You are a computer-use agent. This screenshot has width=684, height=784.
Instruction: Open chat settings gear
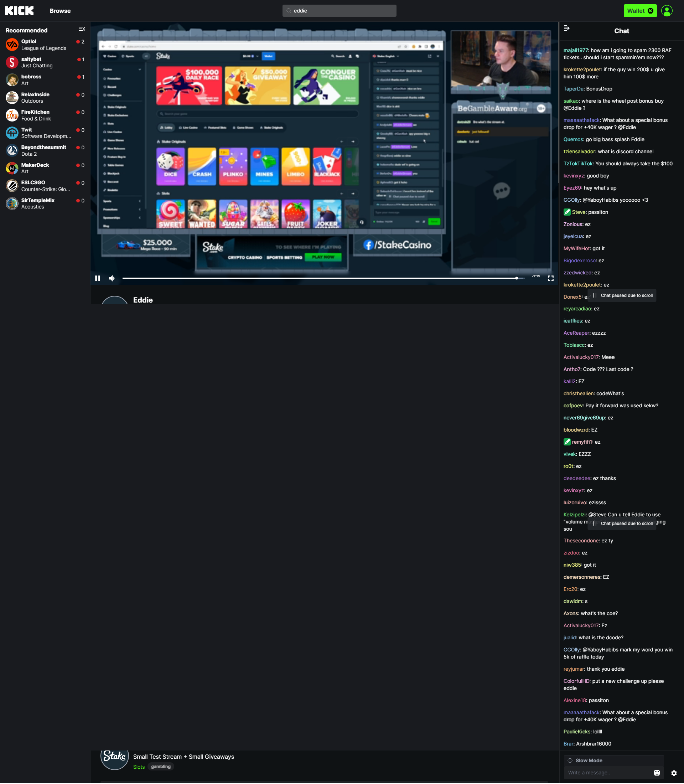tap(674, 773)
